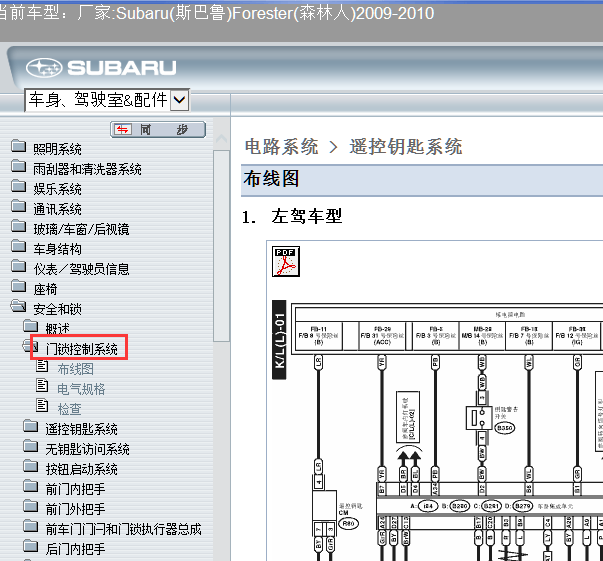This screenshot has height=561, width=603.
Task: Click the folder icon beside 车身结构
Action: (18, 246)
